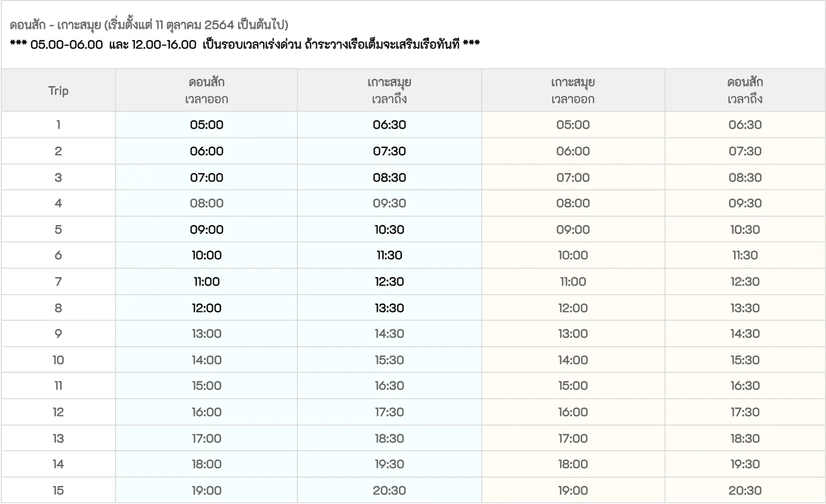Click Trip 3 Koh Samui arrival 08:30
Image resolution: width=826 pixels, height=504 pixels.
[389, 177]
